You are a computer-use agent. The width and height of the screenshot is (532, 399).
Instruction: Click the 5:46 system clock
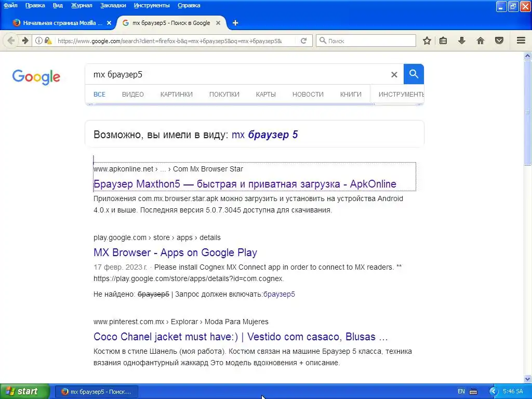click(513, 391)
